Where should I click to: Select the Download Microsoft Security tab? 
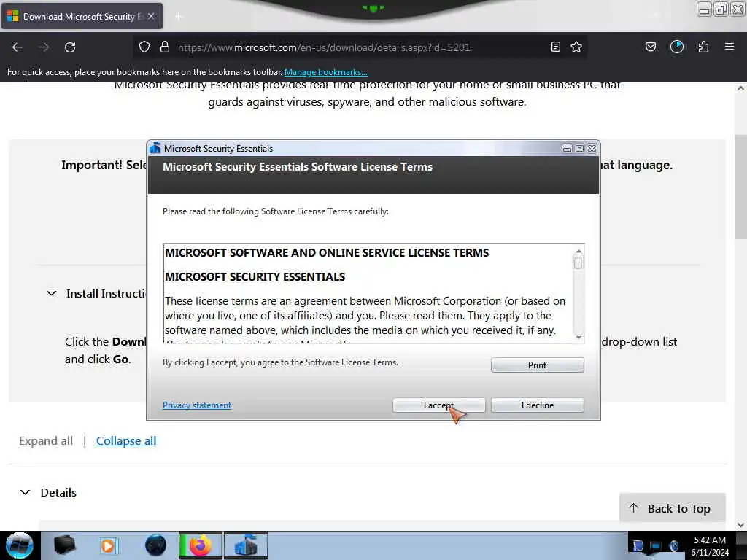(82, 16)
